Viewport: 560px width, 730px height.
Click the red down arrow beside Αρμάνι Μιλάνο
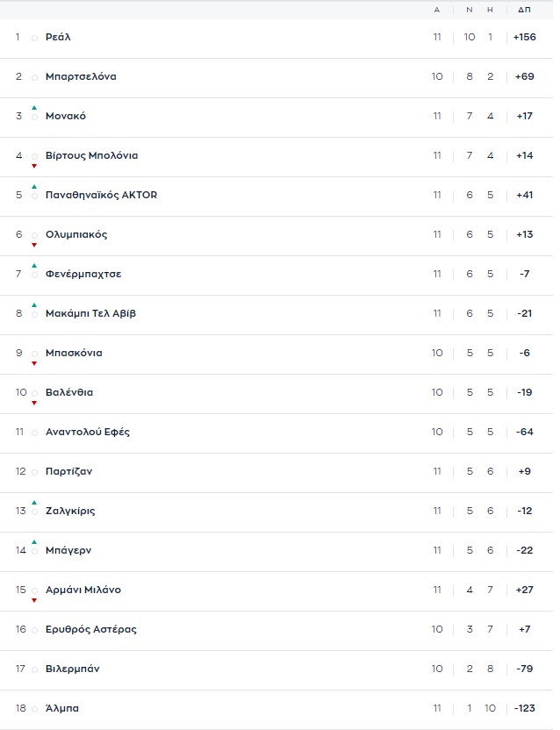pyautogui.click(x=34, y=600)
